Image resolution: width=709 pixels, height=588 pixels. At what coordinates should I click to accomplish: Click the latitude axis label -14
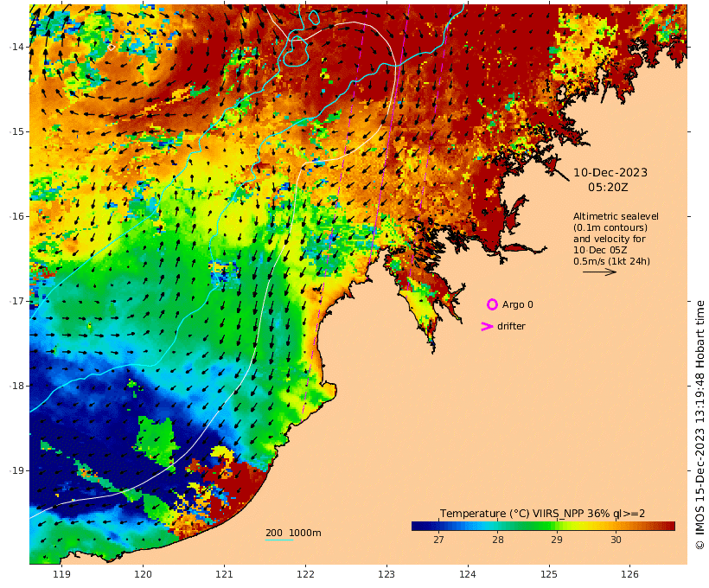tap(16, 47)
